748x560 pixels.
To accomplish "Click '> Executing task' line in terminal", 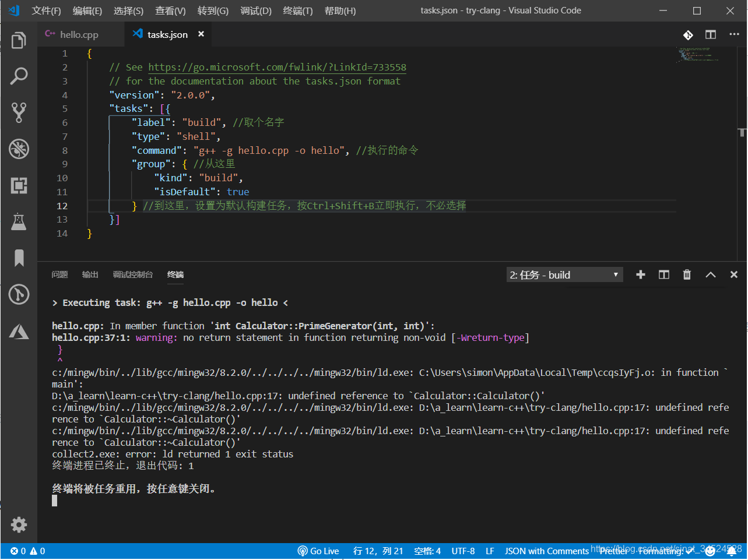I will coord(170,302).
